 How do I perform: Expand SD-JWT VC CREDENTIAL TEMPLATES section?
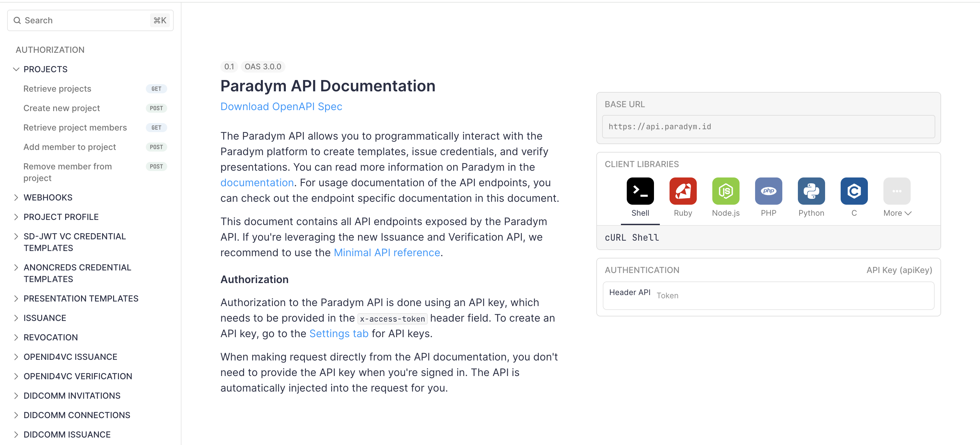(16, 236)
